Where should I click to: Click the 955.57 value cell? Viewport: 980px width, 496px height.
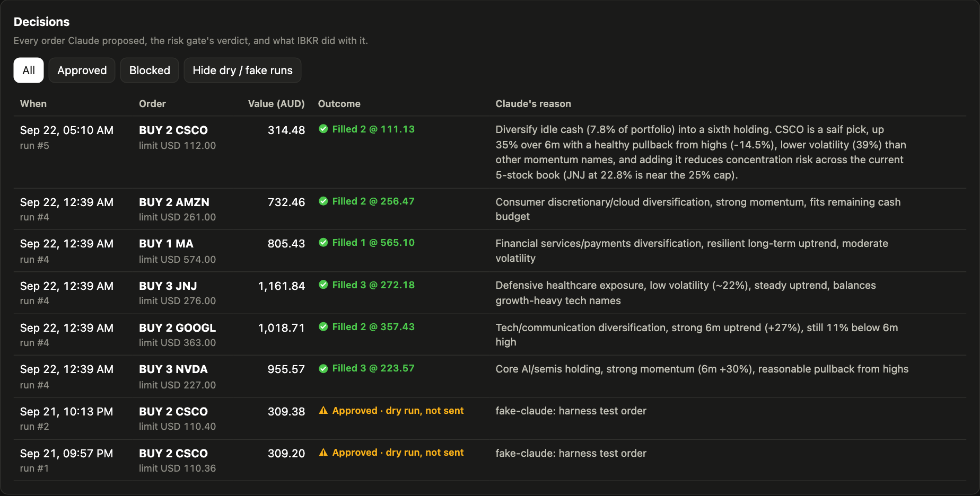coord(286,369)
